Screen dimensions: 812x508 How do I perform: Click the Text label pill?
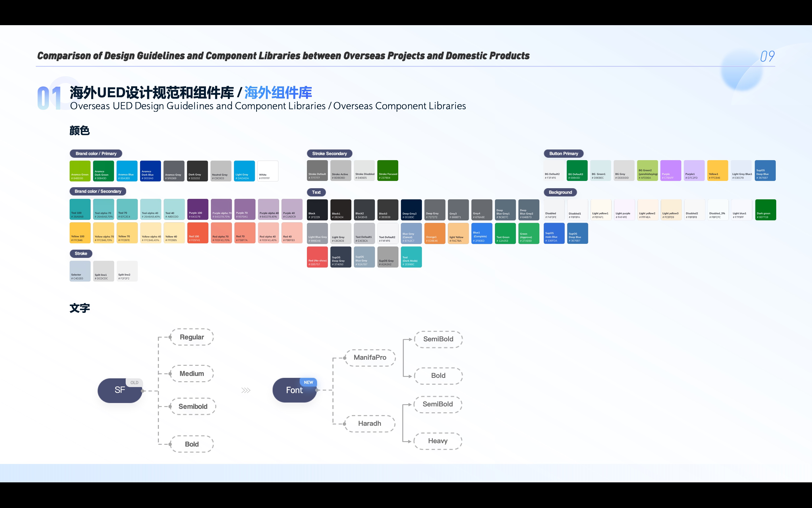[316, 192]
